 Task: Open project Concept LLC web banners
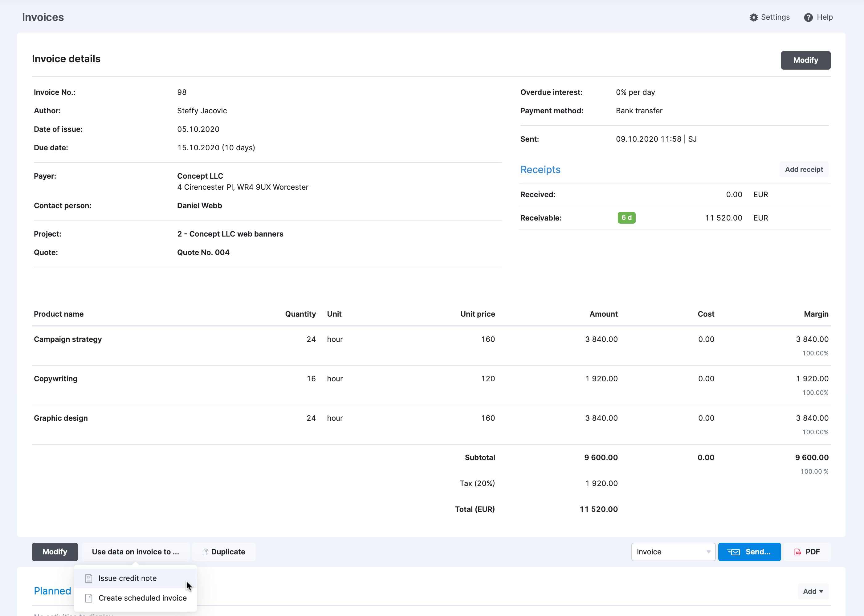(x=230, y=234)
